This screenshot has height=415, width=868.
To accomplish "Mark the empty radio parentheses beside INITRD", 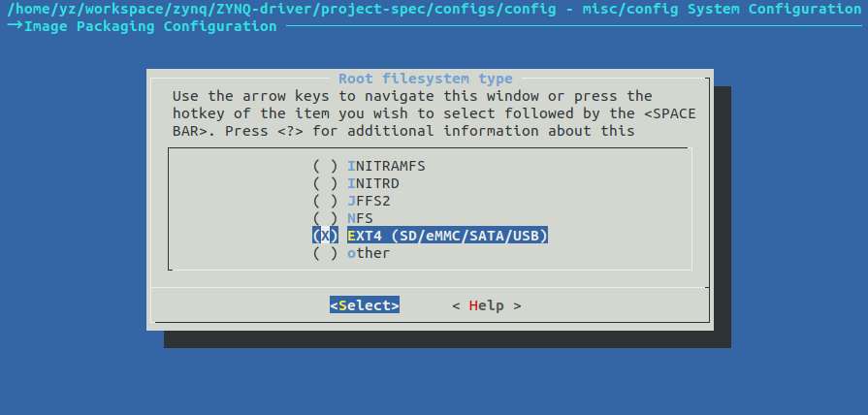I will coord(325,183).
